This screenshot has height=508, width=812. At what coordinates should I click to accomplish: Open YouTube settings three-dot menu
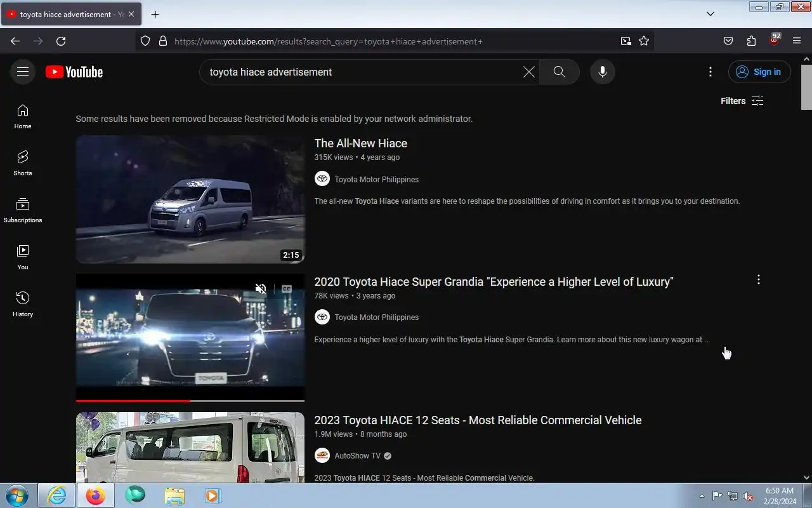[x=710, y=72]
